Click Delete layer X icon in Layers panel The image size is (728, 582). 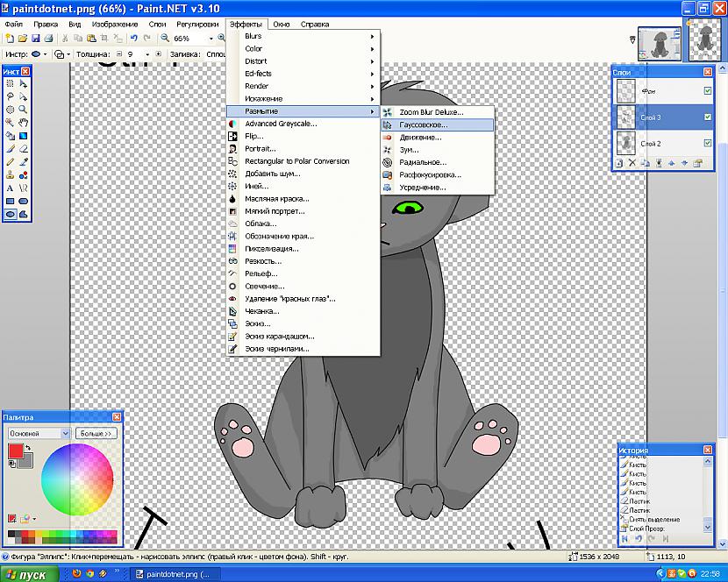632,163
